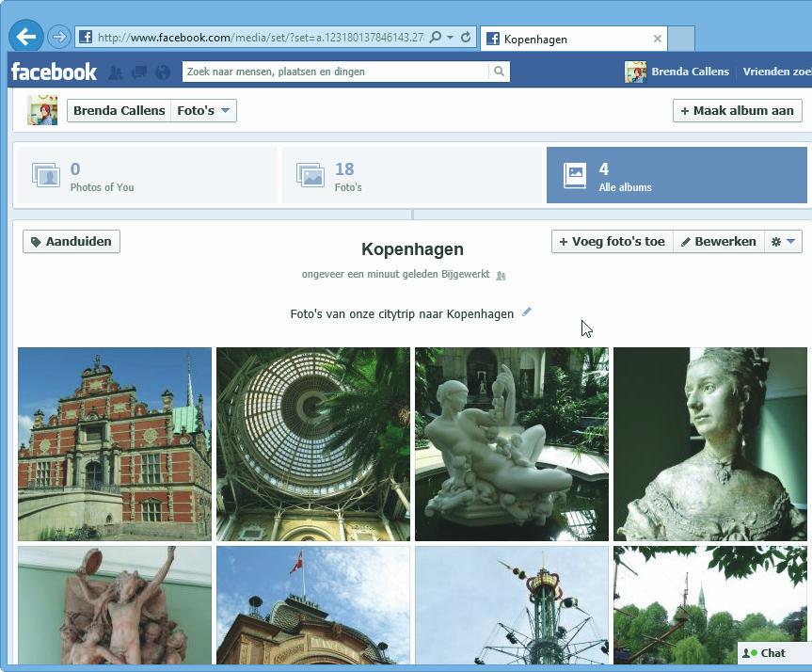Select the Kopenhagen browser tab
812x672 pixels.
pos(574,39)
